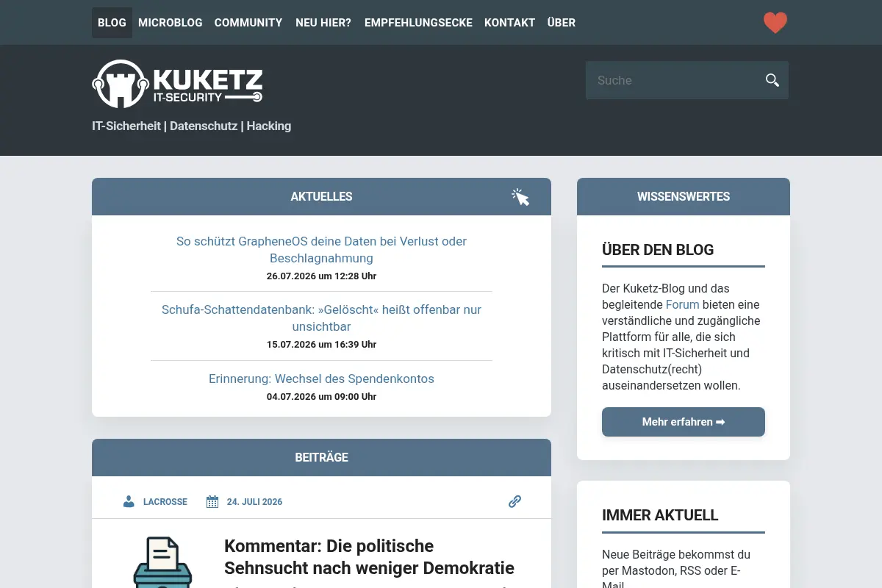The width and height of the screenshot is (882, 588).
Task: Open the ÜBER menu item
Action: pyautogui.click(x=562, y=23)
